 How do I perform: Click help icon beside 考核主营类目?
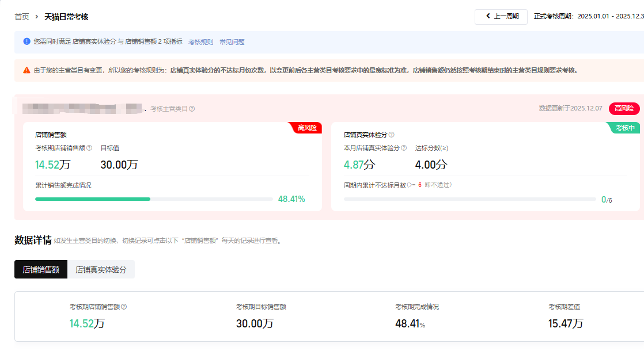[x=192, y=109]
